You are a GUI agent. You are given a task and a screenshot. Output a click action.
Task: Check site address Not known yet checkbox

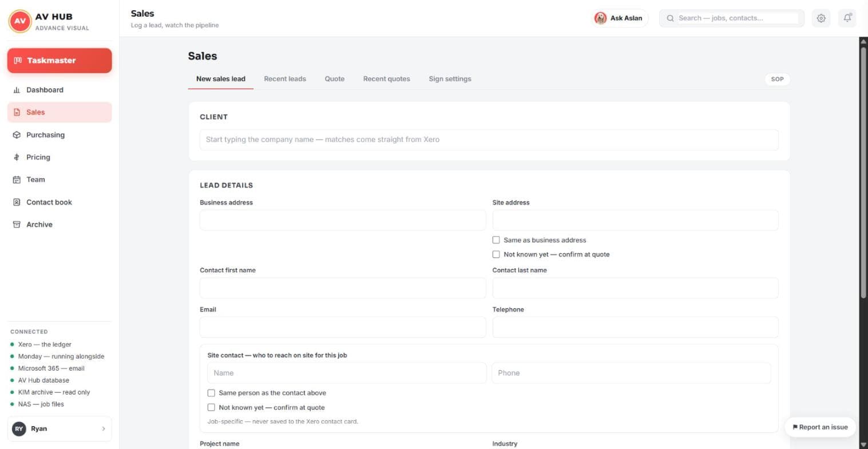click(496, 254)
